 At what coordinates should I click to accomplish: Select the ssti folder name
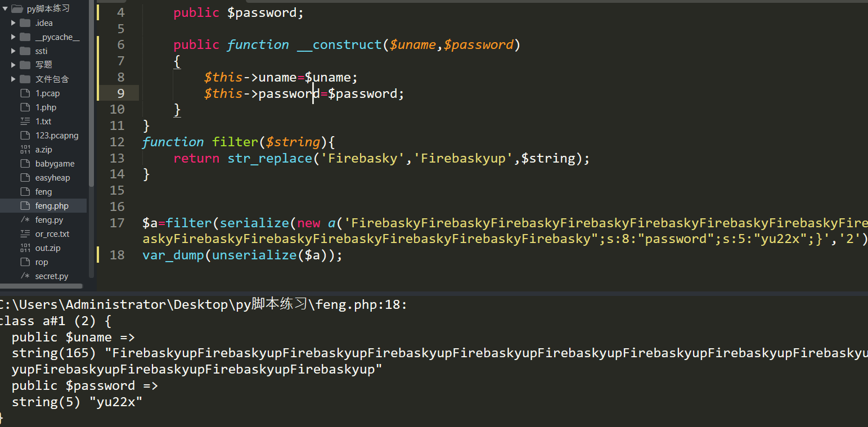41,51
